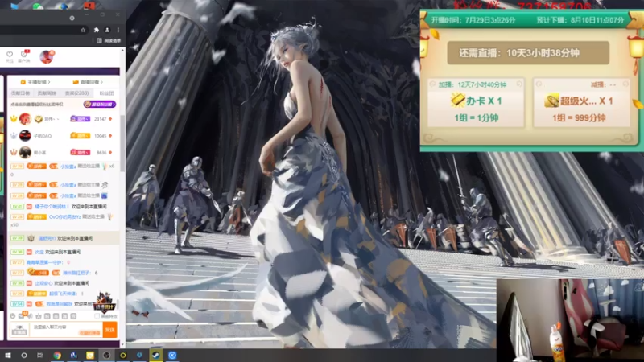The image size is (644, 362).
Task: Click megaphone horn icon in chat toolbar
Action: pos(31,316)
